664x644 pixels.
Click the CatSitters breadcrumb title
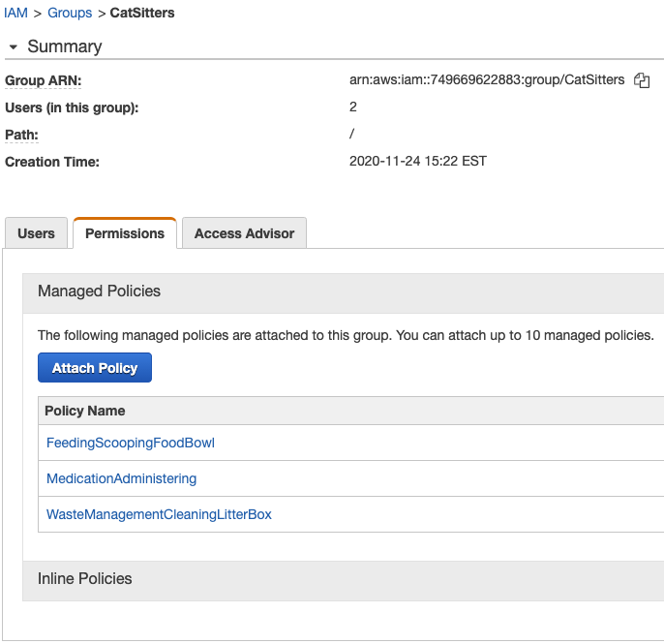tap(142, 13)
